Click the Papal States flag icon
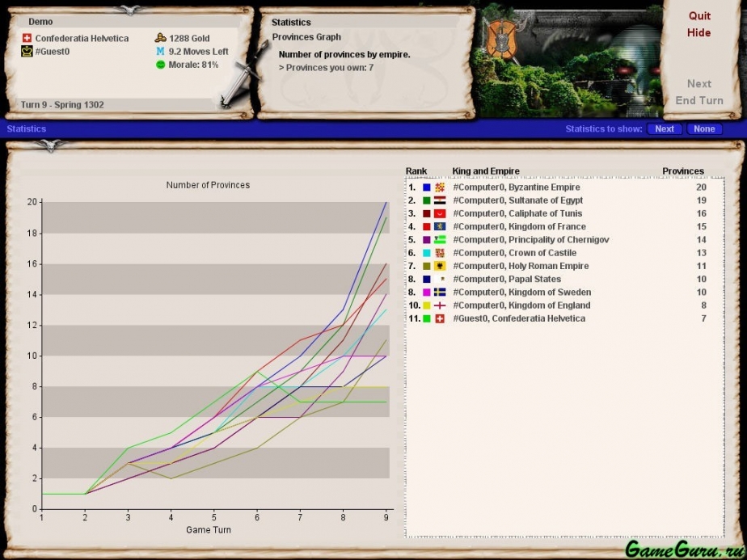Viewport: 747px width, 560px height. 440,279
